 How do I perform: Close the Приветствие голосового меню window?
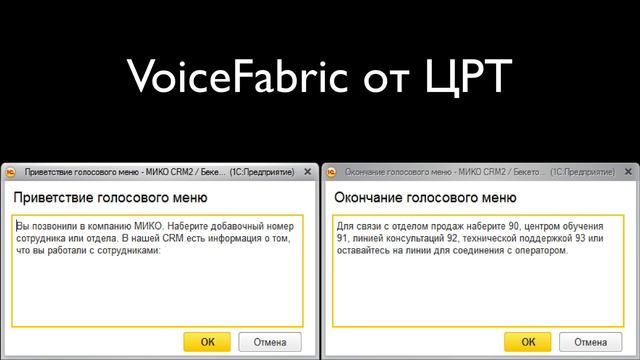(308, 172)
